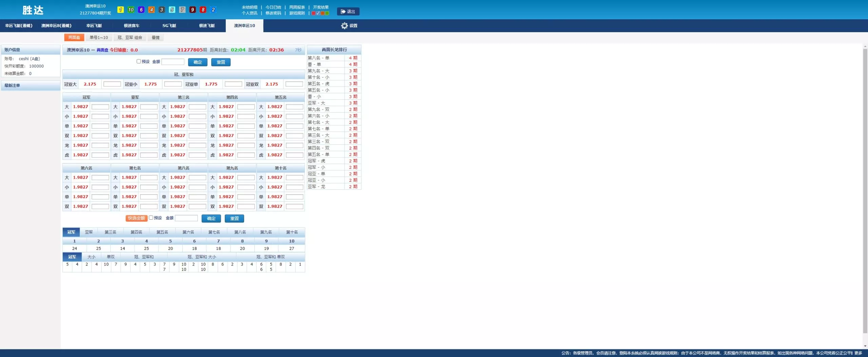
Task: Click the 冠亚大 bet amount field
Action: (x=112, y=84)
